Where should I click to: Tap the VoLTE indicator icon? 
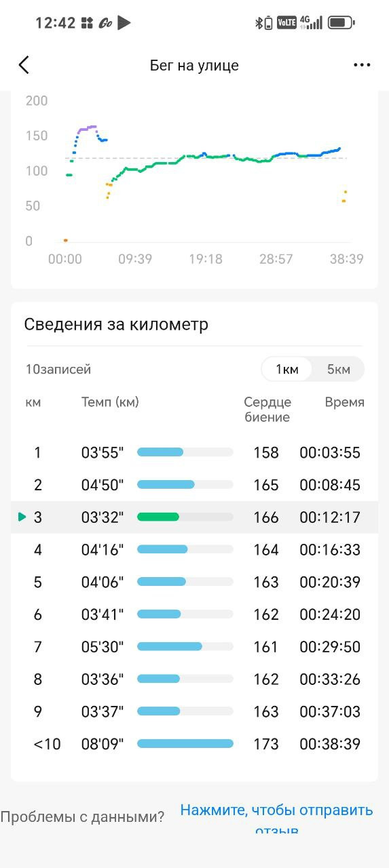[286, 22]
